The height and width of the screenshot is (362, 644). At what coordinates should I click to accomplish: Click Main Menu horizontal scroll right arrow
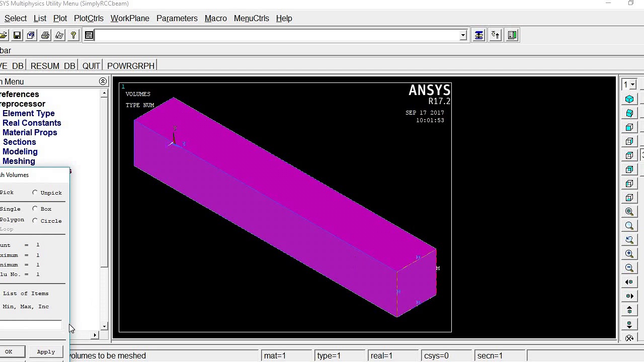click(x=95, y=335)
